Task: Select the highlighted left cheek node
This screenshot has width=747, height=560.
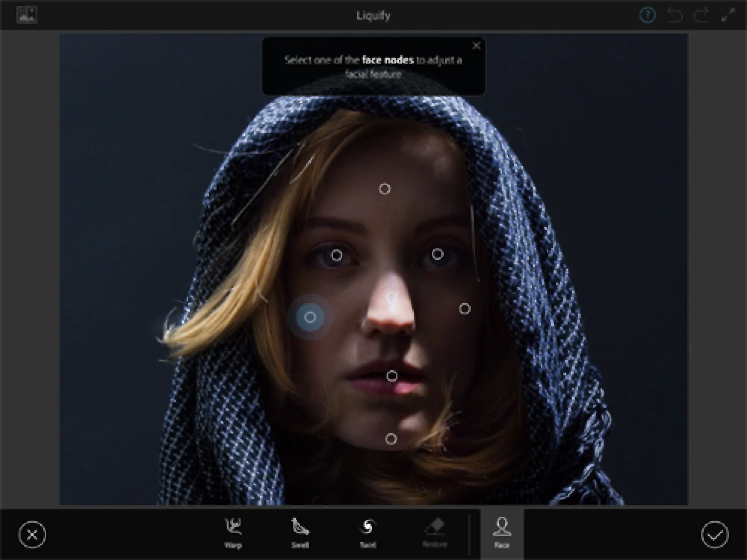Action: pos(310,317)
